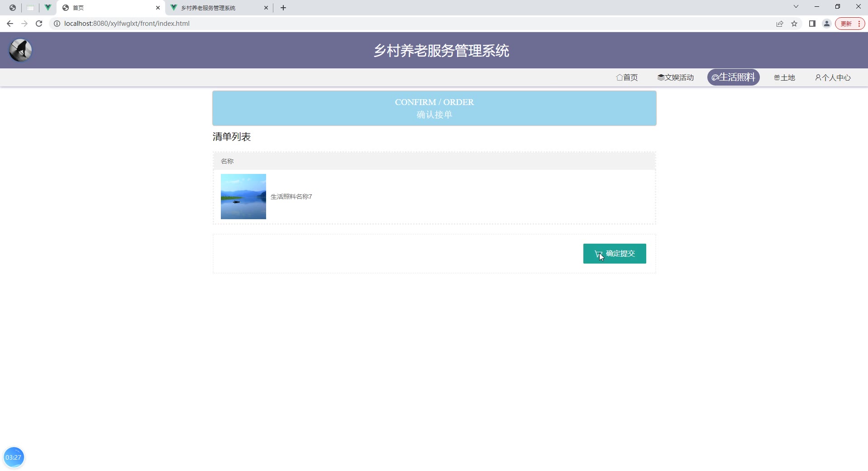Reload the page with refresh icon

(x=39, y=24)
